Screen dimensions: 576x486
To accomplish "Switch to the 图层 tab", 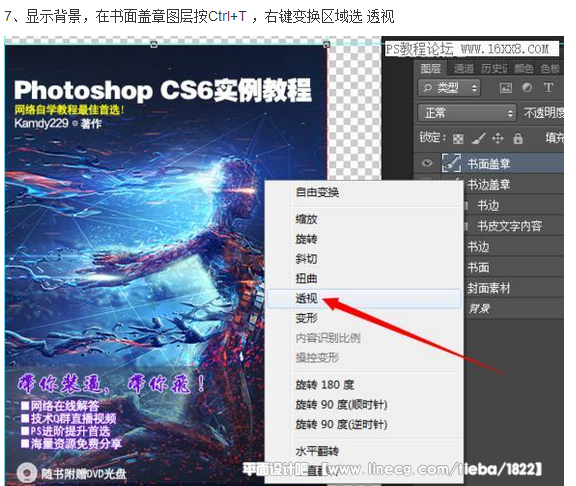I will (431, 69).
